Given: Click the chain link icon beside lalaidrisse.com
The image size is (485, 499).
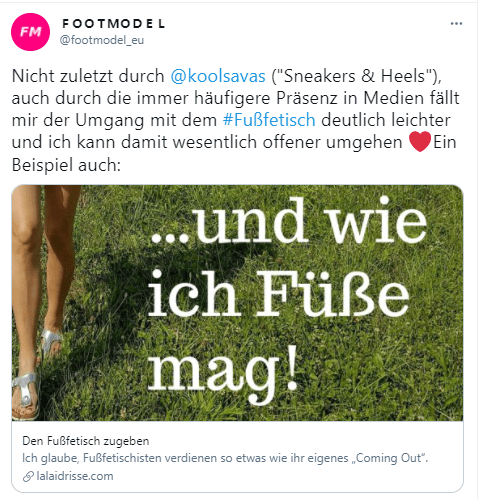Looking at the screenshot, I should click(x=28, y=476).
